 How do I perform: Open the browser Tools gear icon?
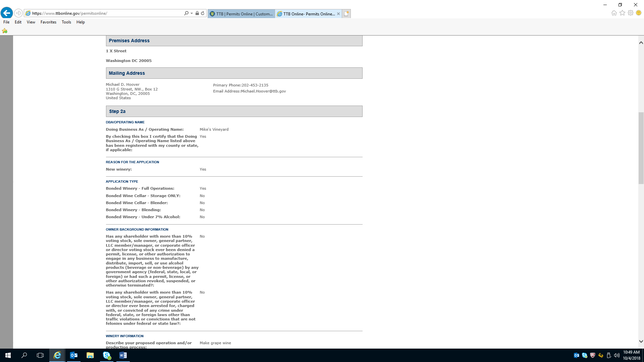pyautogui.click(x=631, y=13)
